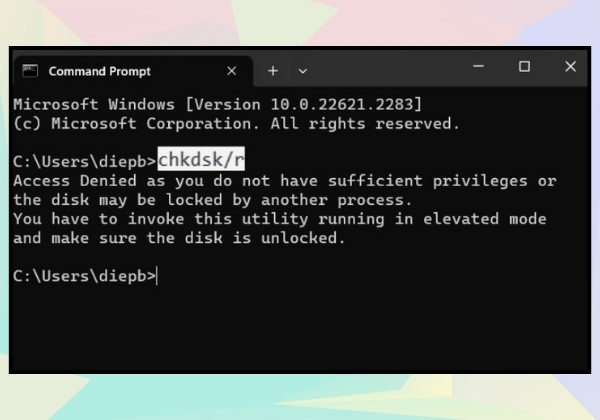
Task: Maximize the terminal window
Action: [x=524, y=67]
